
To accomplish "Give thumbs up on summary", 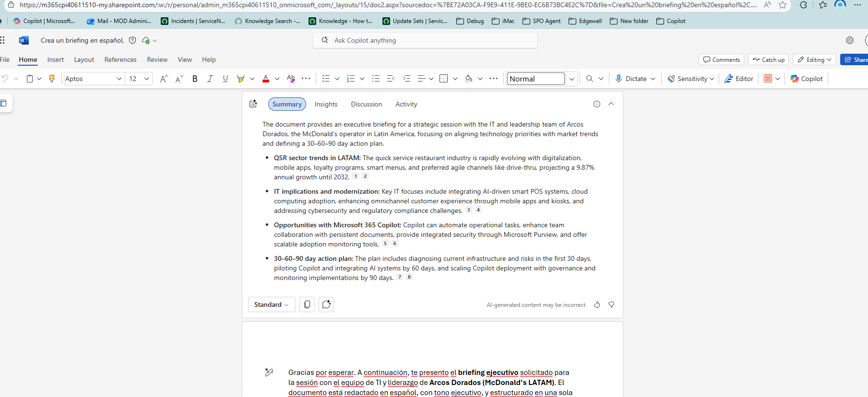I will 597,304.
